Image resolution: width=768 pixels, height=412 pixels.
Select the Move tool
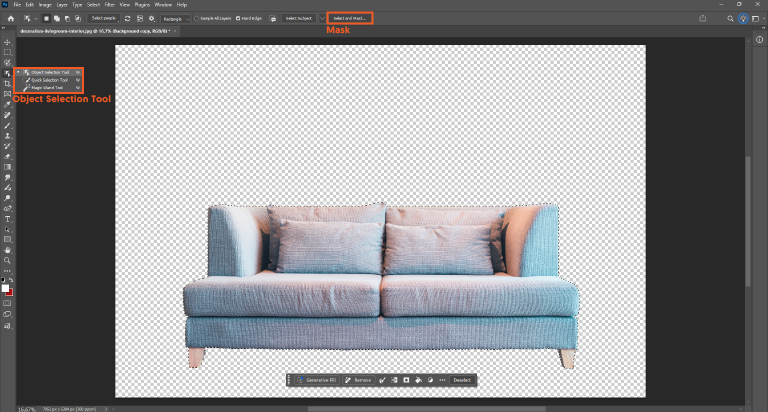pyautogui.click(x=7, y=42)
